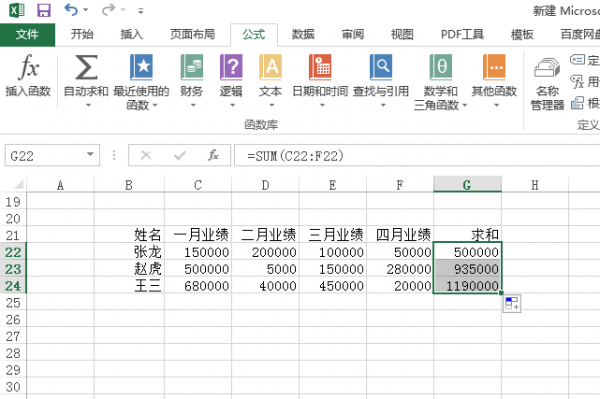Open the Name Manager (名称管理器) icon
This screenshot has width=600, height=399.
coord(547,69)
